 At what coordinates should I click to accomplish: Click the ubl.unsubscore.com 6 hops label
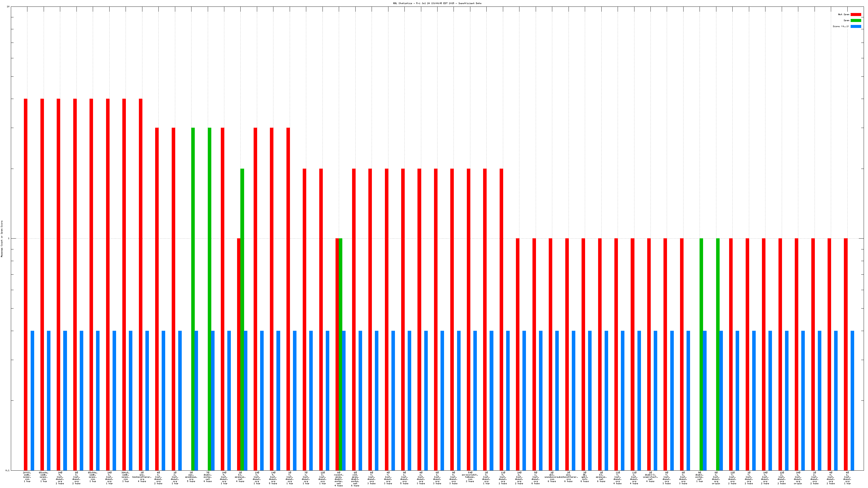pyautogui.click(x=552, y=477)
